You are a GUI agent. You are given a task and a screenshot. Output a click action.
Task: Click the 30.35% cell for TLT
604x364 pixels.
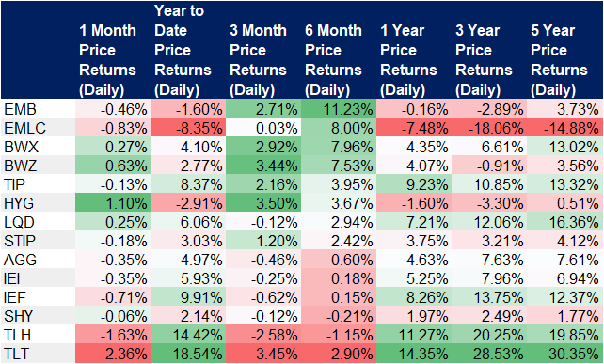[565, 354]
